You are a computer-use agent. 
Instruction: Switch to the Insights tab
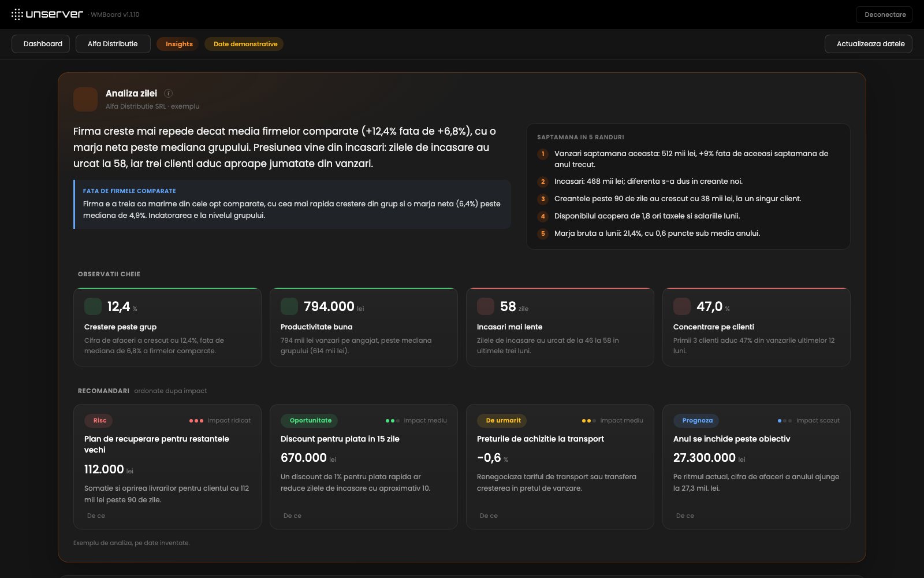pos(179,44)
